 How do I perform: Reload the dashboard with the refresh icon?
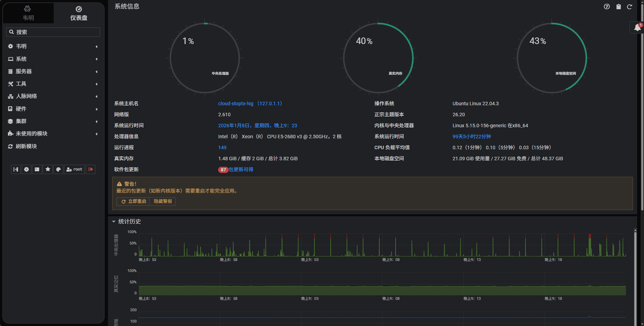coord(629,7)
